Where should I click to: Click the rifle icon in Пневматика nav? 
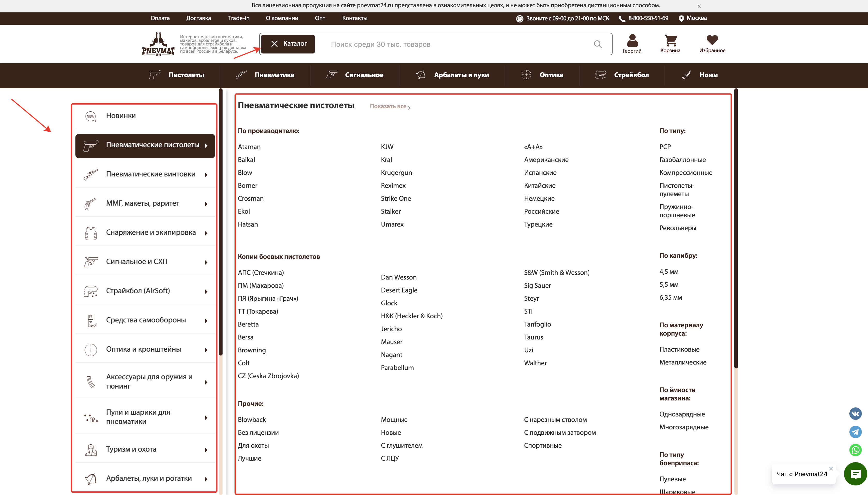coord(241,75)
